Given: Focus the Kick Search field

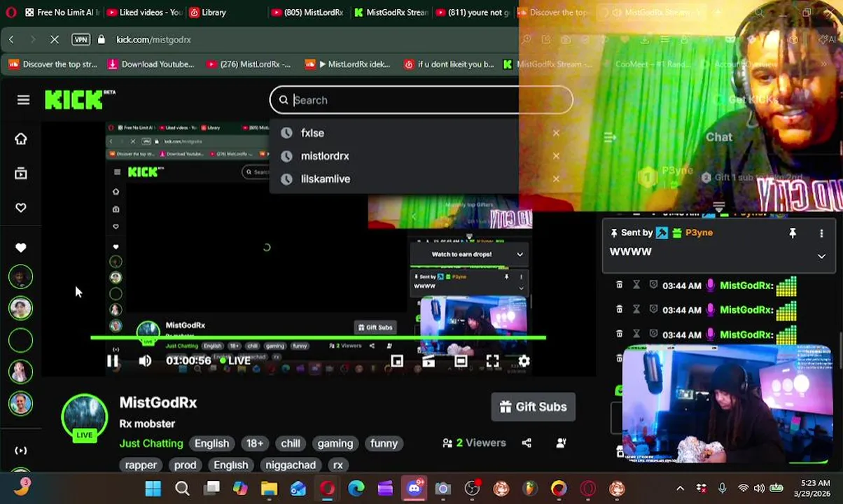Looking at the screenshot, I should [421, 100].
